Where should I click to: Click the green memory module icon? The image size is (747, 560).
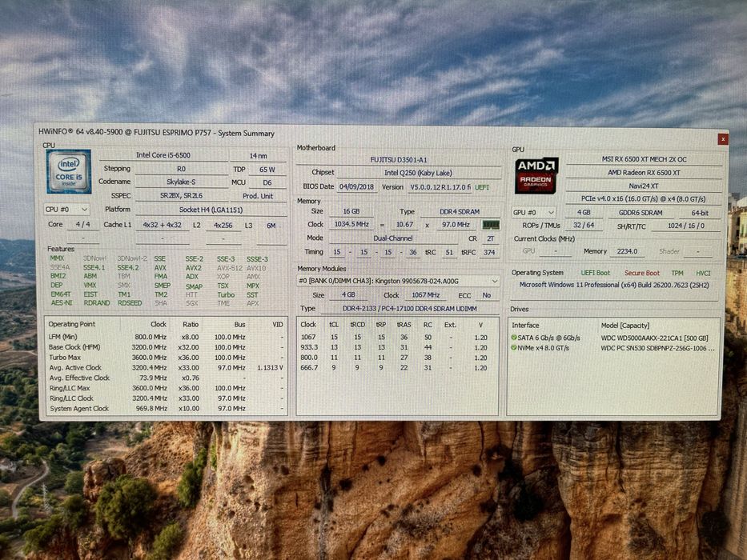point(491,224)
